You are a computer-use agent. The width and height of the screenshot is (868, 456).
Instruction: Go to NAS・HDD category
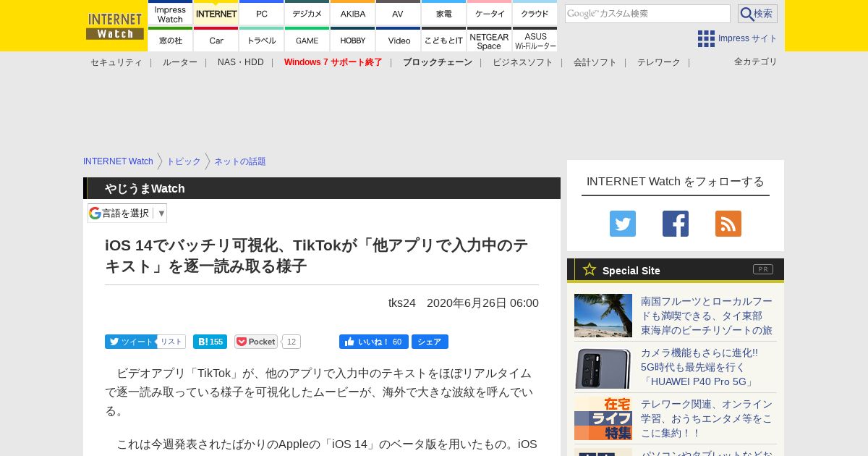point(241,62)
